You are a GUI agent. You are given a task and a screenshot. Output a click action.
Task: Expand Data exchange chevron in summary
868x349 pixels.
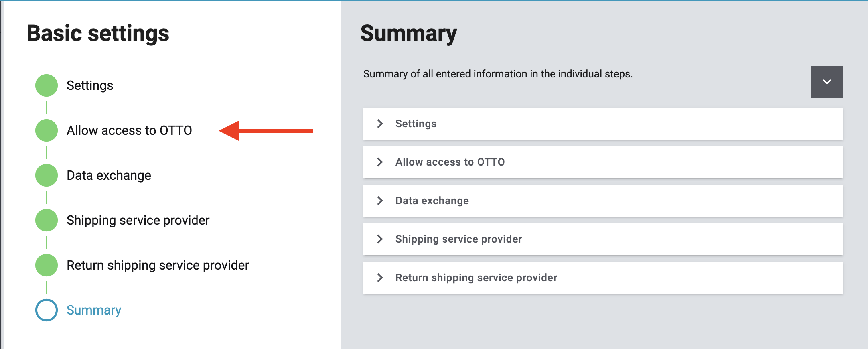tap(380, 201)
